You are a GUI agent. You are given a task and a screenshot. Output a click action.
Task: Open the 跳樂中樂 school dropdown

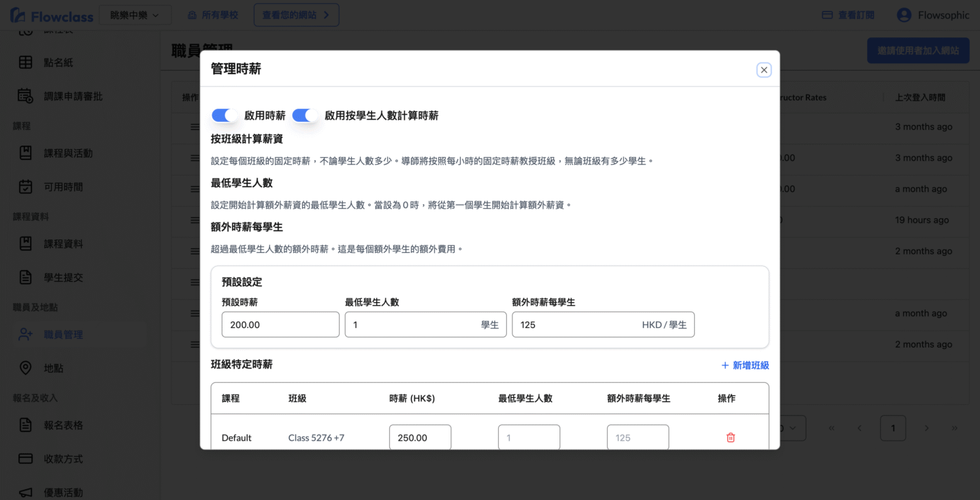coord(135,15)
